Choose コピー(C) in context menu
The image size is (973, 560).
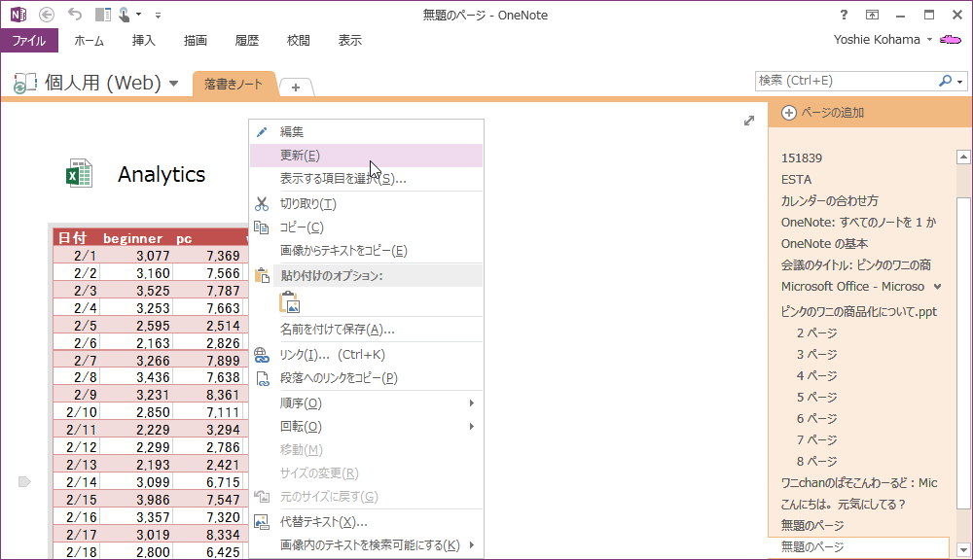pyautogui.click(x=366, y=227)
